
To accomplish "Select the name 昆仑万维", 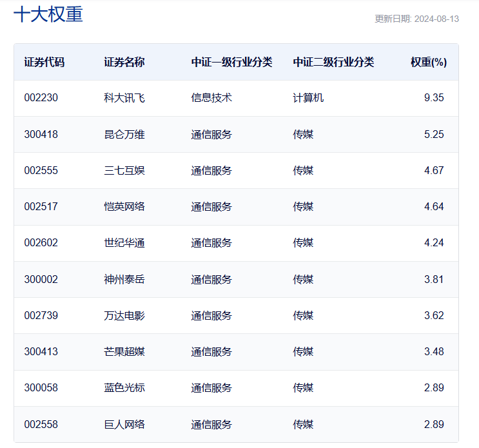I will pyautogui.click(x=124, y=134).
